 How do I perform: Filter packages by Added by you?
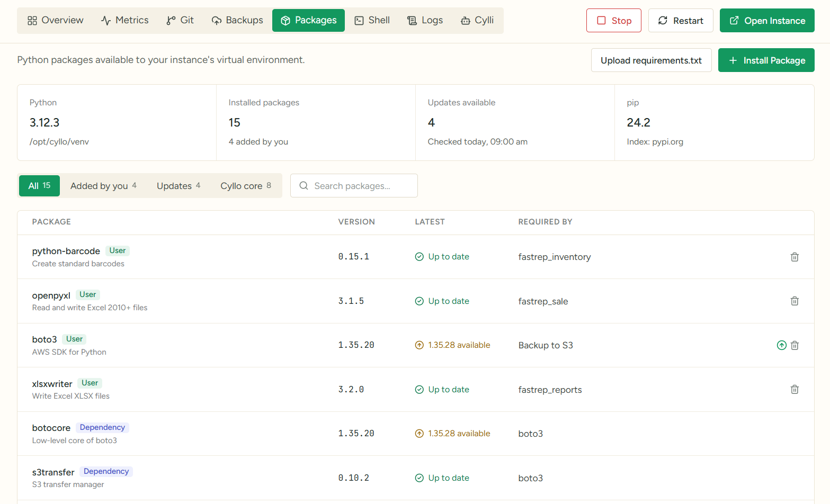click(103, 186)
